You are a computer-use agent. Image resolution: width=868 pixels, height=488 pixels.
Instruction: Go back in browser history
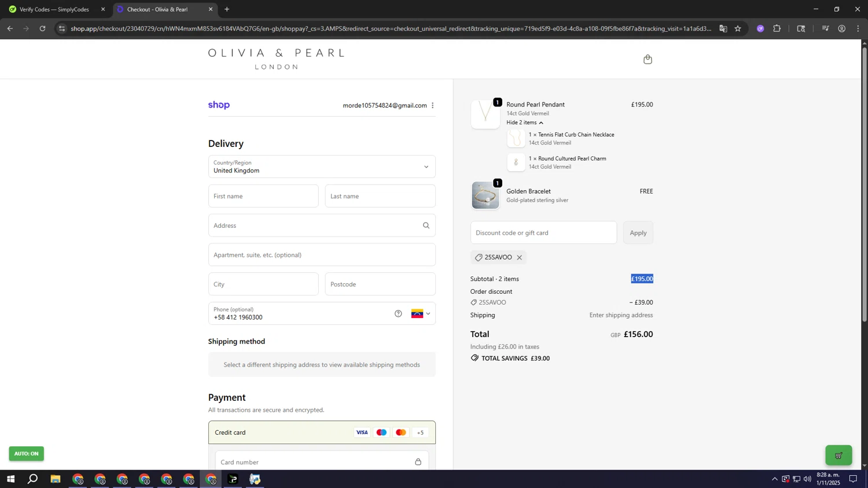10,28
